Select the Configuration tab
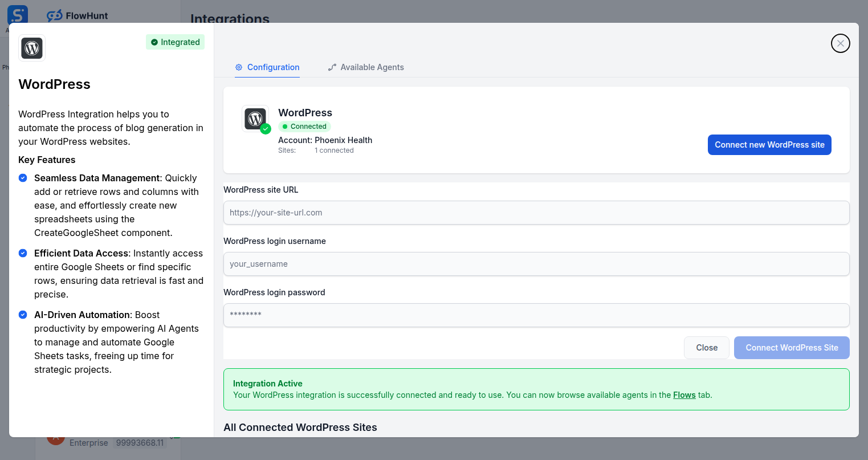868x460 pixels. tap(267, 67)
